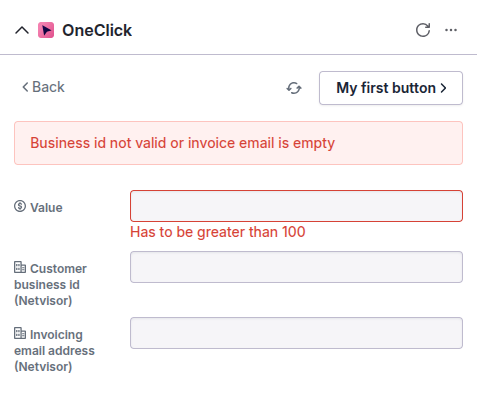This screenshot has height=395, width=477.
Task: Select the red error banner message
Action: [182, 143]
